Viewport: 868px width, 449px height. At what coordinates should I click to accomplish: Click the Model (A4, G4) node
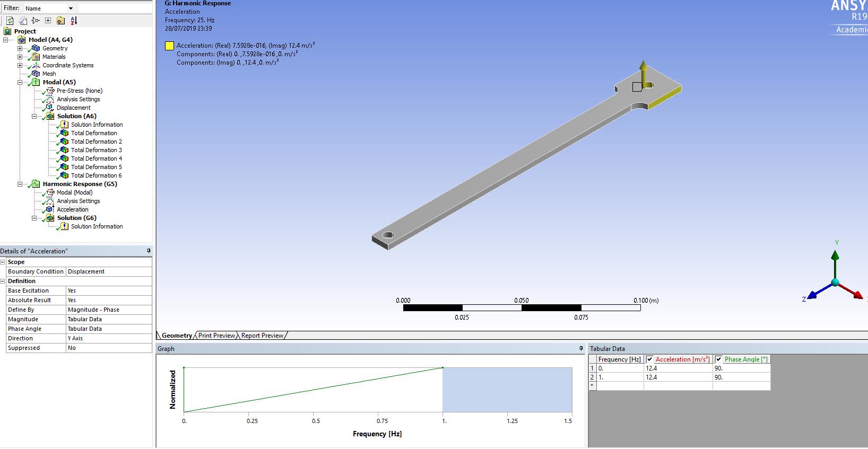tap(50, 40)
